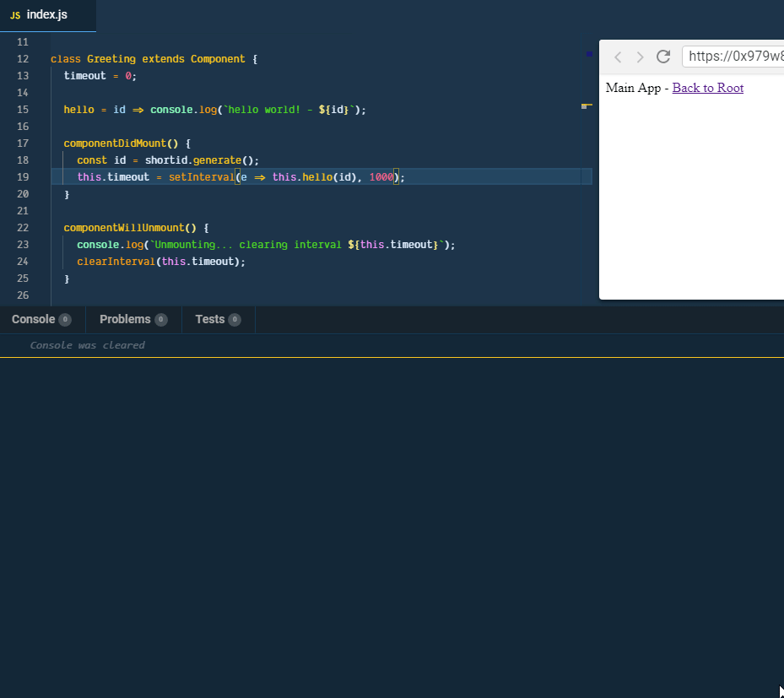This screenshot has width=784, height=698.
Task: Open the Tests tab
Action: [x=209, y=319]
